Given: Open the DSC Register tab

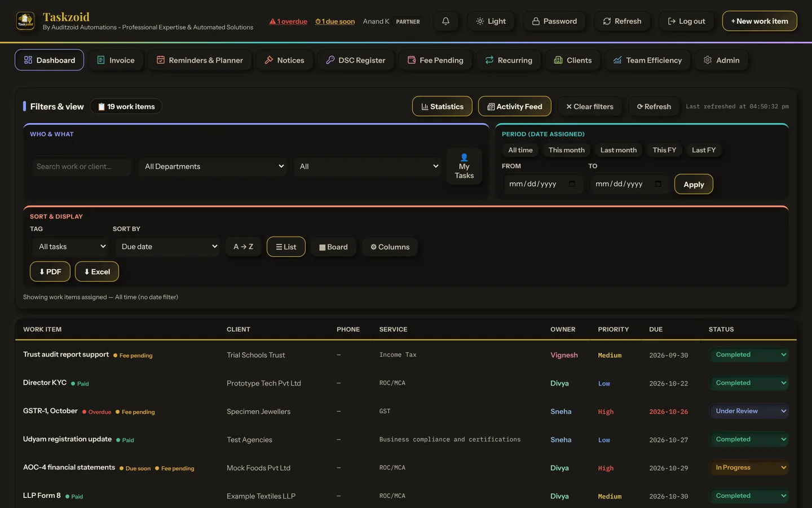Looking at the screenshot, I should pos(356,60).
